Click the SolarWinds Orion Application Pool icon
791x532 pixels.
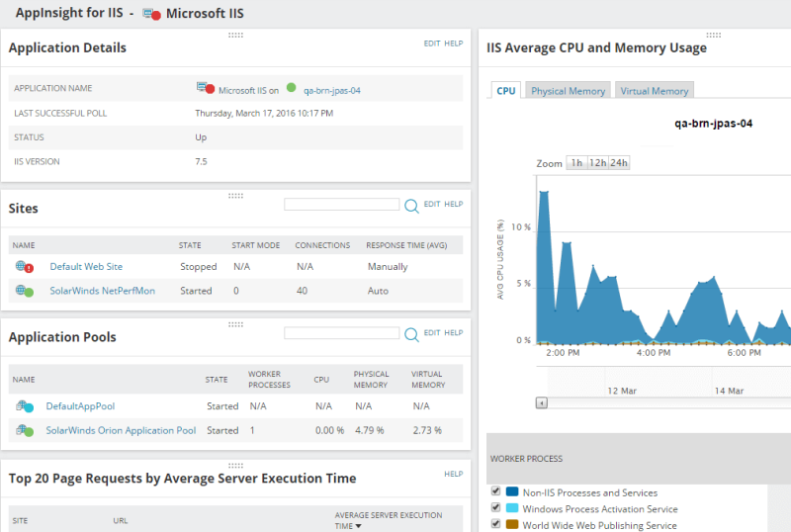click(24, 430)
